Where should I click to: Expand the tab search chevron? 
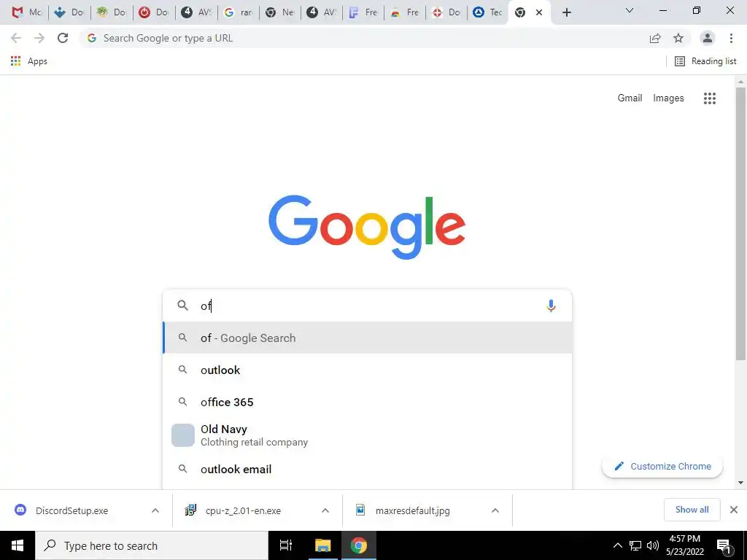click(630, 10)
